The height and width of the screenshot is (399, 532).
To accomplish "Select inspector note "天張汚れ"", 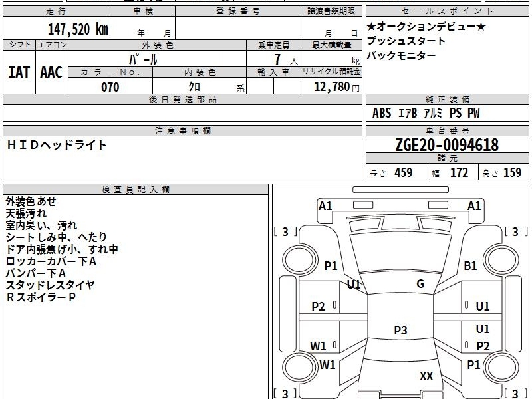I will (x=26, y=213).
